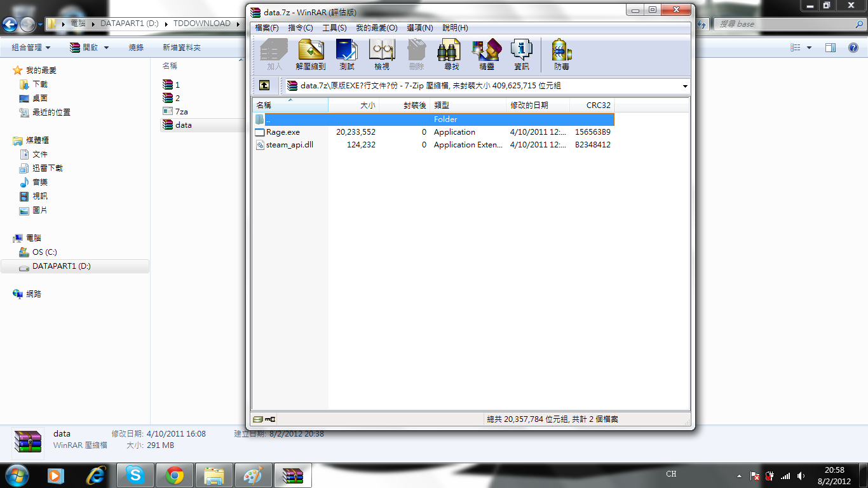This screenshot has width=868, height=488.
Task: Select the 7za file in Explorer
Action: coord(175,111)
